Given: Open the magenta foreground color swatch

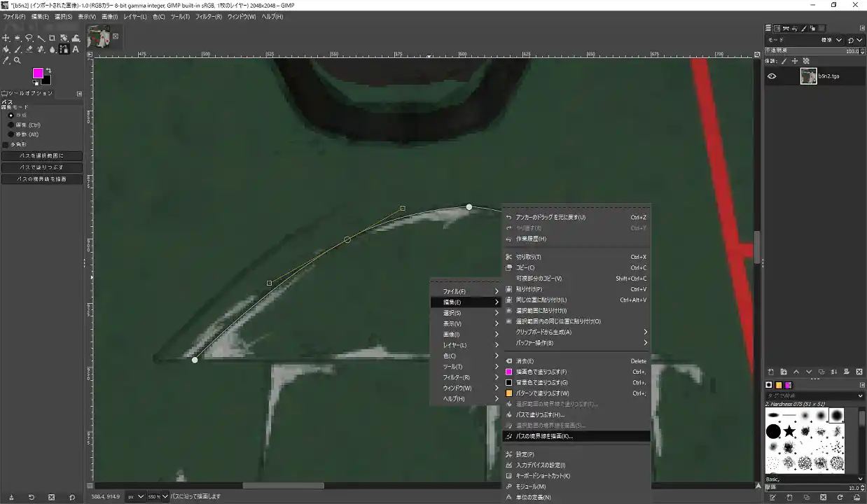Looking at the screenshot, I should pos(37,73).
